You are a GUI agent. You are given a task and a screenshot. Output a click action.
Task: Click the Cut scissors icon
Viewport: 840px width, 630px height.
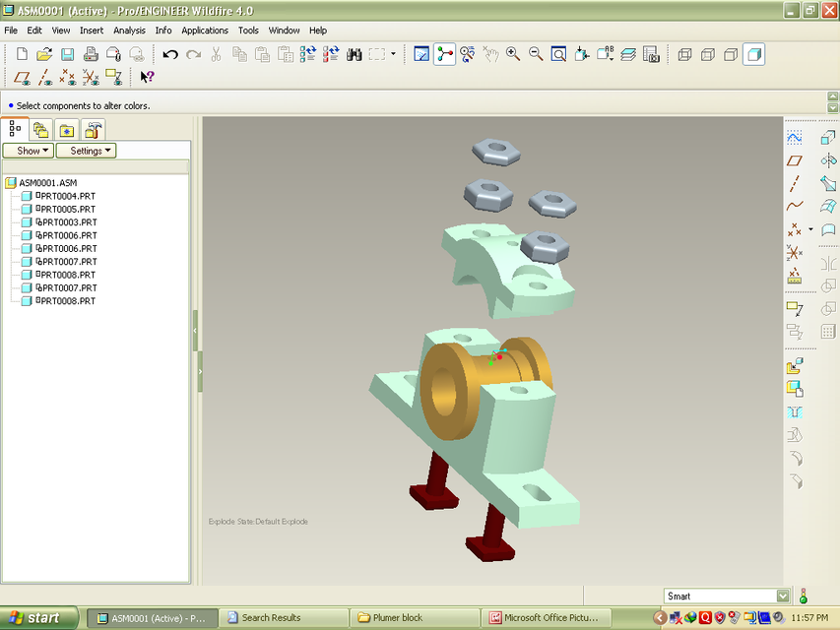[x=216, y=54]
